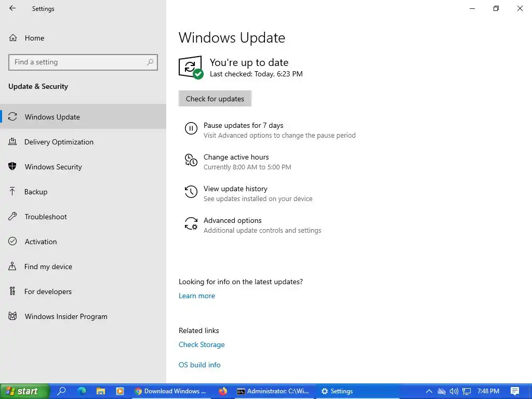Image resolution: width=532 pixels, height=399 pixels.
Task: Go to Settings Home
Action: [83, 38]
